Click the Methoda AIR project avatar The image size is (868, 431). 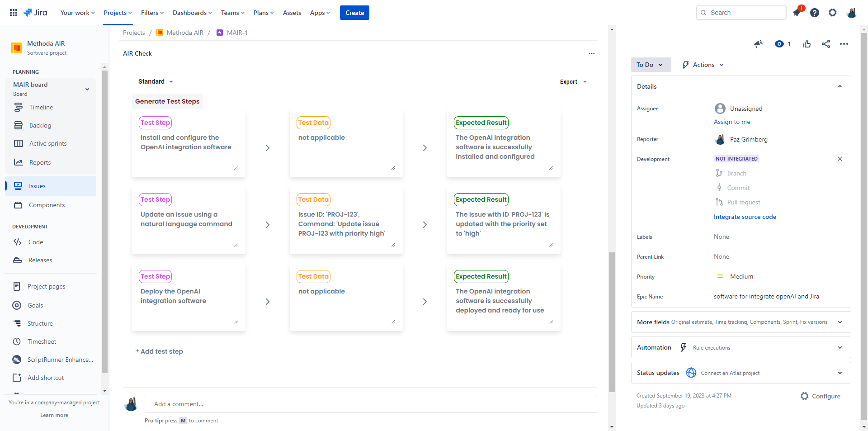tap(16, 47)
